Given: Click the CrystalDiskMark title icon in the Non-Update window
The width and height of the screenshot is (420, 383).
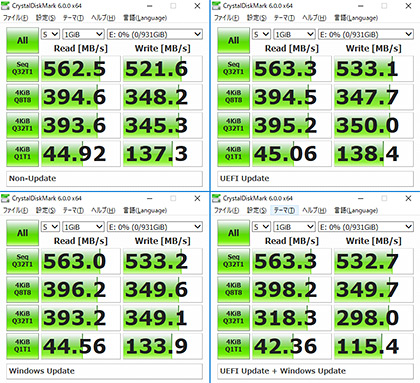Looking at the screenshot, I should tap(5, 6).
